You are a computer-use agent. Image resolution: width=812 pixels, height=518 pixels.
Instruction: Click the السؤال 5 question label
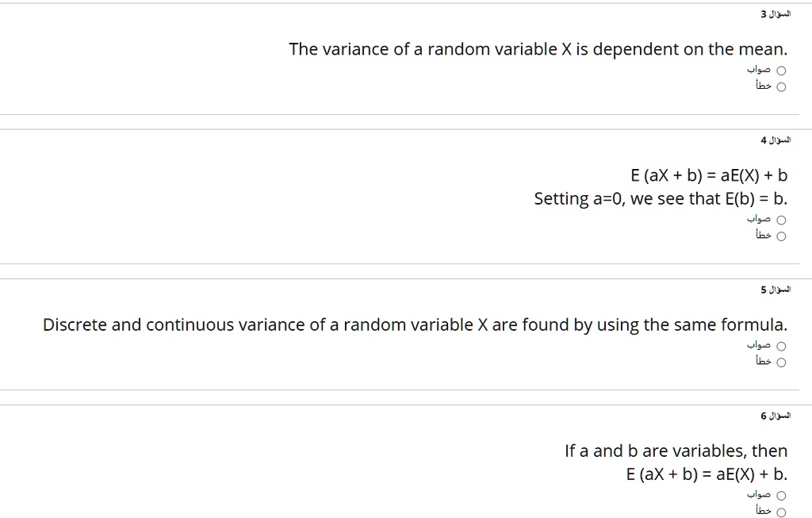775,289
